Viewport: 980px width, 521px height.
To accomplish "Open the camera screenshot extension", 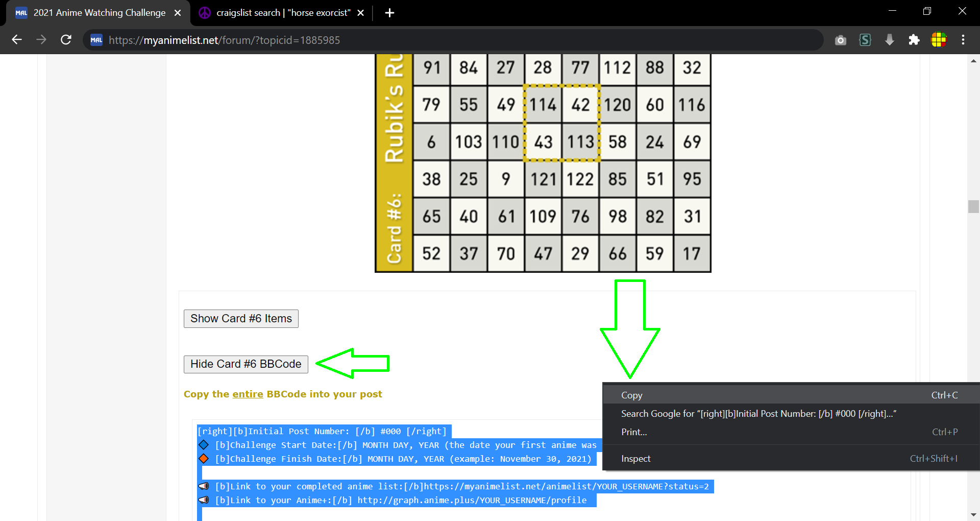I will click(841, 40).
